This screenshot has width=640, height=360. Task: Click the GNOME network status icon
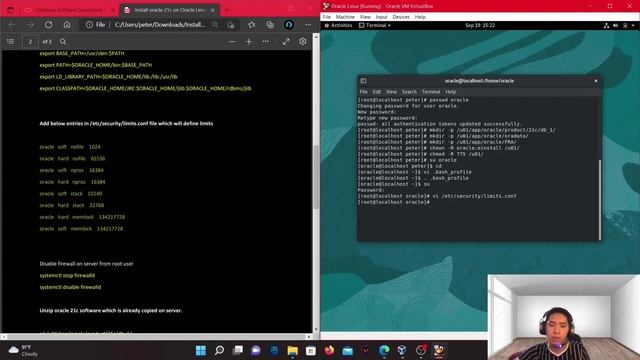click(606, 25)
